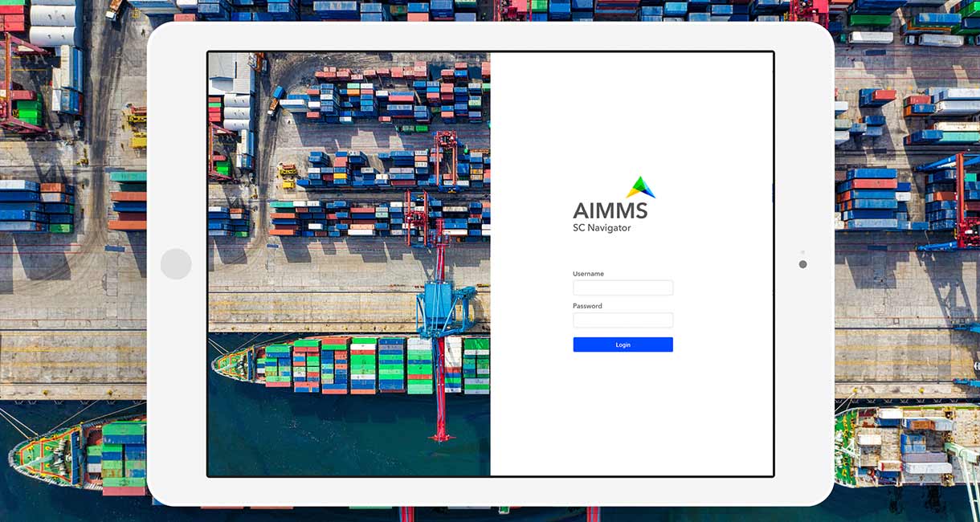This screenshot has height=522, width=980.
Task: Click the "Password" label
Action: 587,306
